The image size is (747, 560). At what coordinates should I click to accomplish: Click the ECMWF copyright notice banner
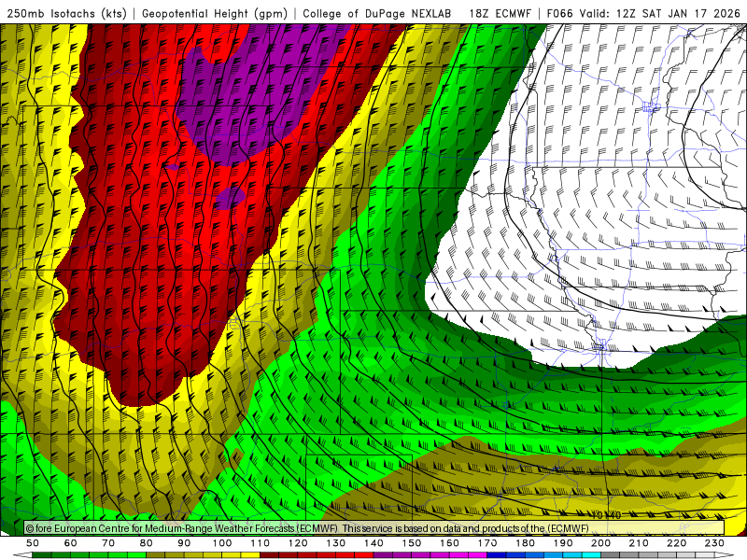coord(374,527)
